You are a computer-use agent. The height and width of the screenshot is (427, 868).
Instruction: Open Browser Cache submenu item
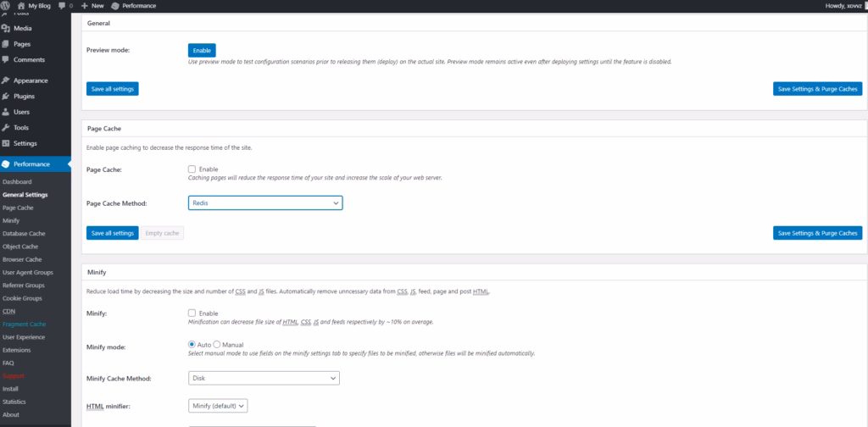pyautogui.click(x=21, y=259)
